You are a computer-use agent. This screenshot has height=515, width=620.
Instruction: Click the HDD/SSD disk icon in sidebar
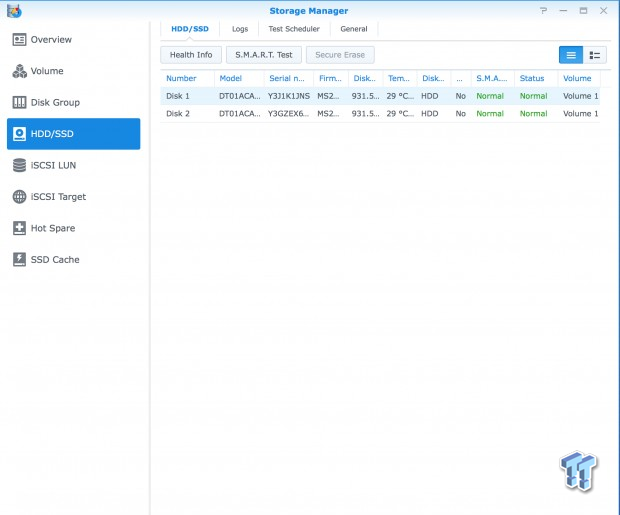19,134
